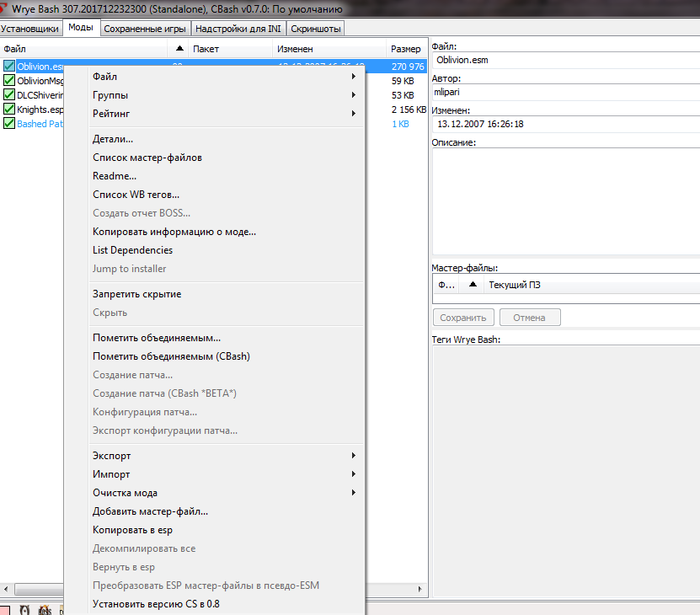Launch BOSS from the status bar icon
This screenshot has width=700, height=615.
pyautogui.click(x=45, y=610)
